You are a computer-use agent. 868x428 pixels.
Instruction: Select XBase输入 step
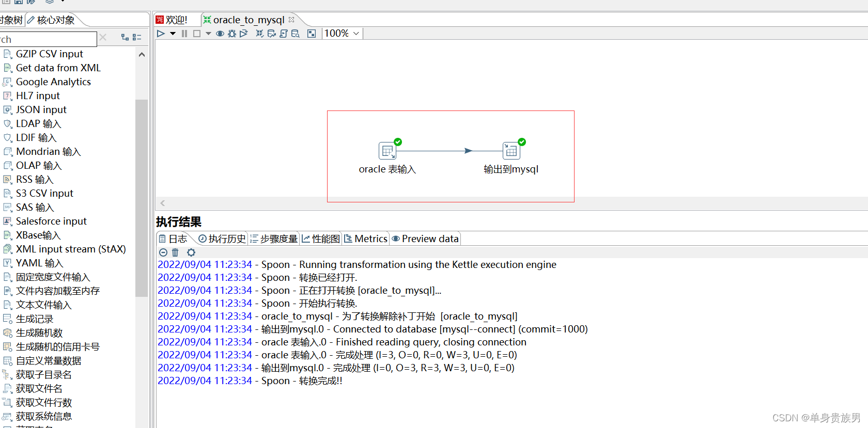pos(38,235)
